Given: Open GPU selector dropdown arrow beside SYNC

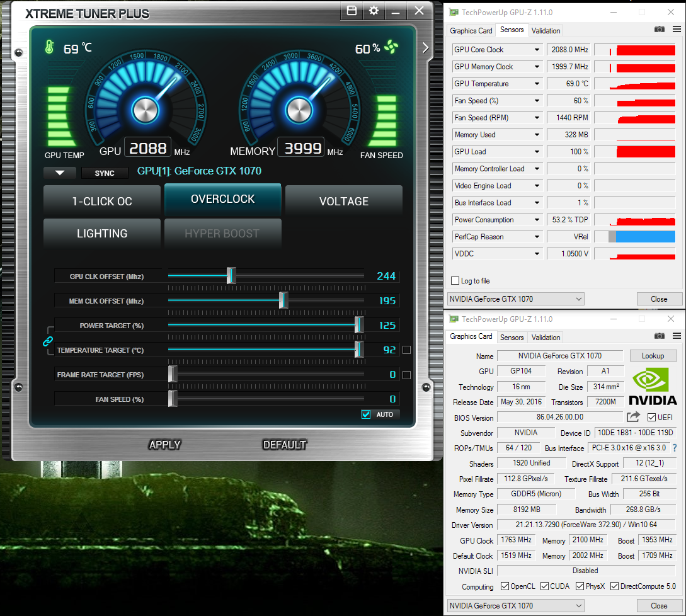Looking at the screenshot, I should click(60, 173).
